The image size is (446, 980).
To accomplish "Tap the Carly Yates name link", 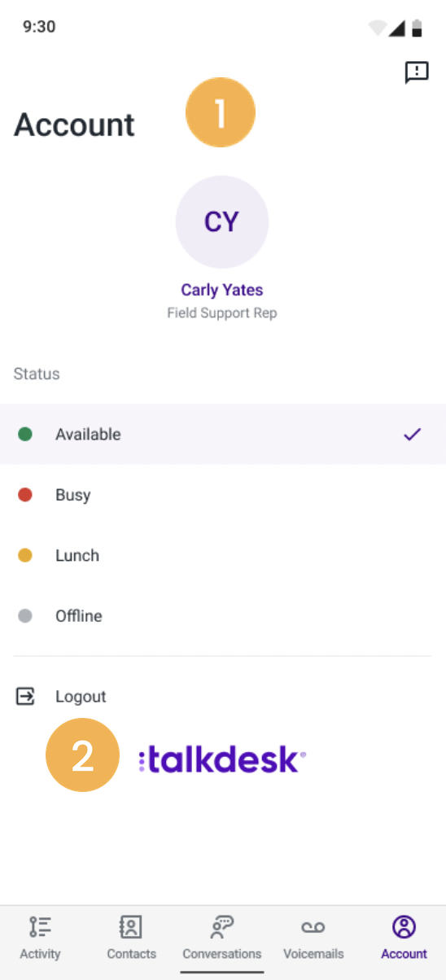I will point(222,290).
